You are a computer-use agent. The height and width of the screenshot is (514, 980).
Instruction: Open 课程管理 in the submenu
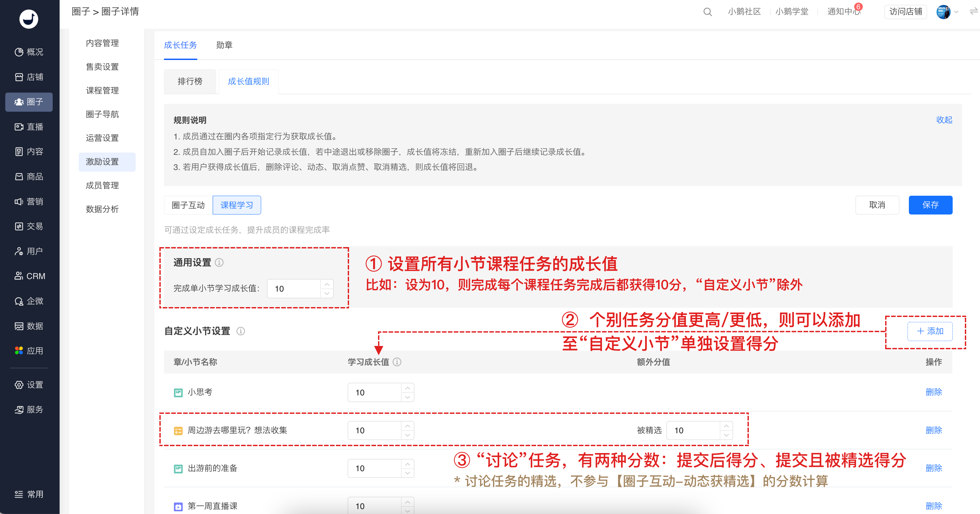coord(102,91)
